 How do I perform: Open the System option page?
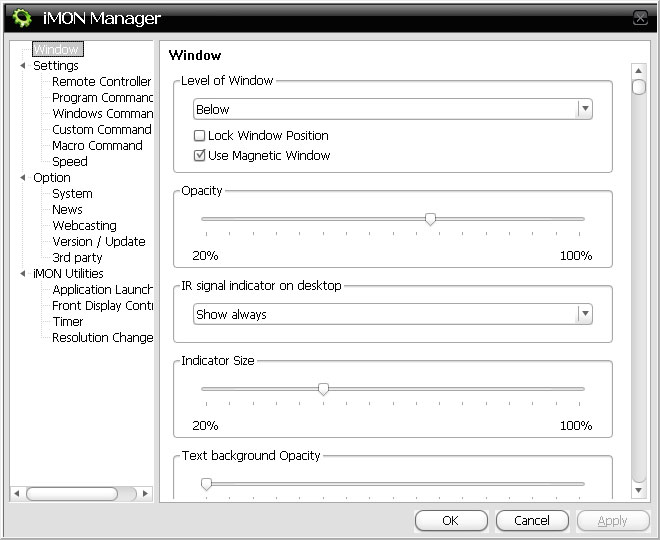pos(72,194)
